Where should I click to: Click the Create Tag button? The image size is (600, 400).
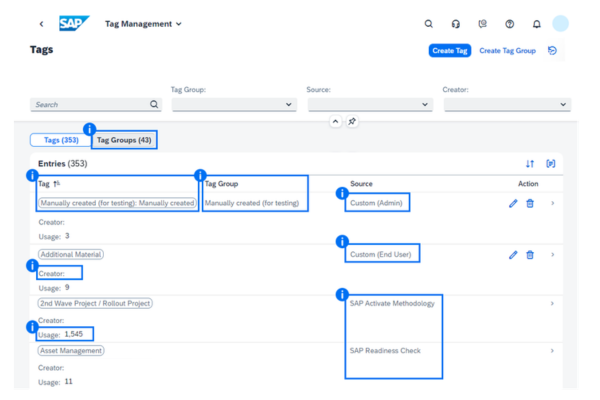click(449, 50)
